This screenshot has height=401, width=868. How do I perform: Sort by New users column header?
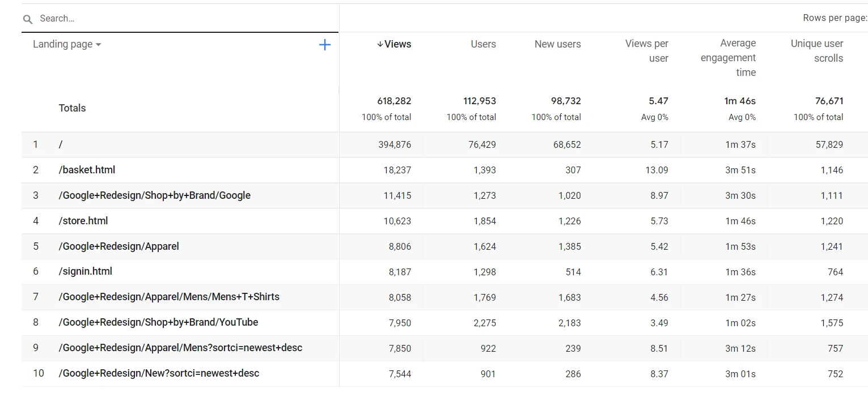tap(557, 44)
